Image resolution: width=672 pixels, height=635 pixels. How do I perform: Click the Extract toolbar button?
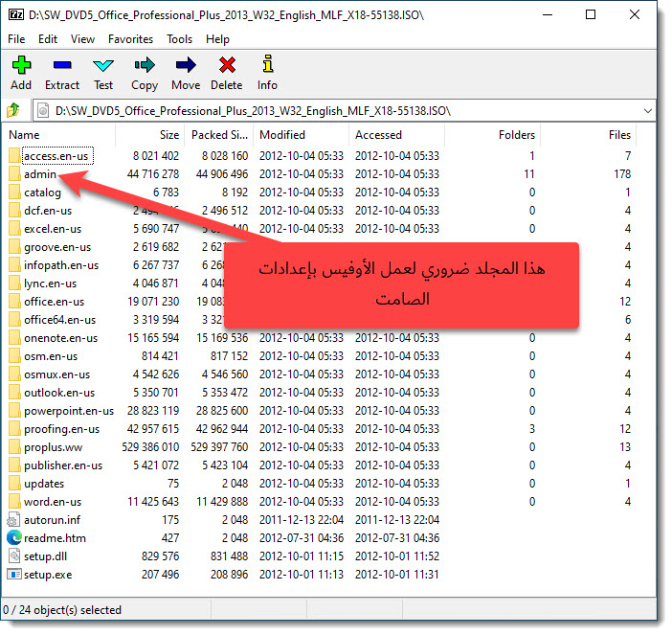pyautogui.click(x=62, y=73)
